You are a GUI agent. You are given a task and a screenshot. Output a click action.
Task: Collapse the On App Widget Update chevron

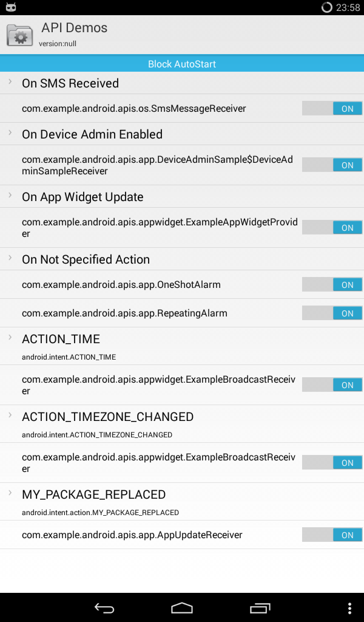10,196
